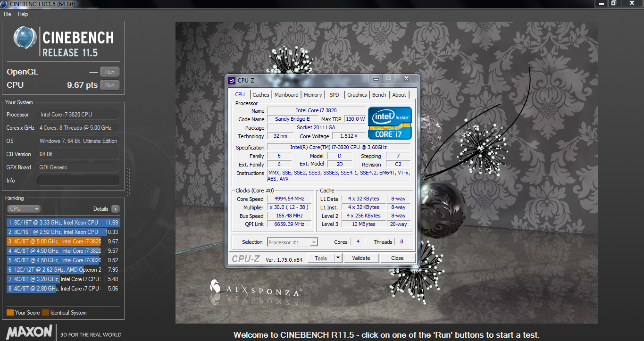The height and width of the screenshot is (341, 644).
Task: Click the Core Voltage value 1.512 V
Action: click(x=349, y=136)
